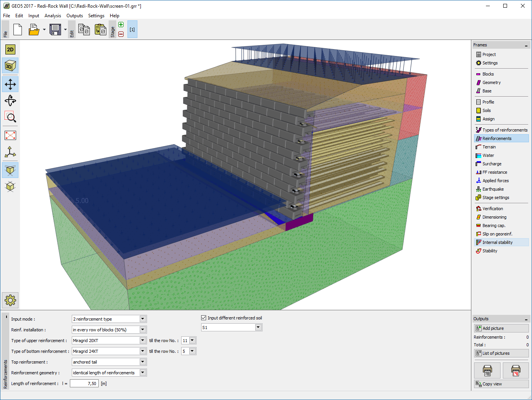
Task: Activate the zoom region magnifier tool
Action: tap(10, 117)
